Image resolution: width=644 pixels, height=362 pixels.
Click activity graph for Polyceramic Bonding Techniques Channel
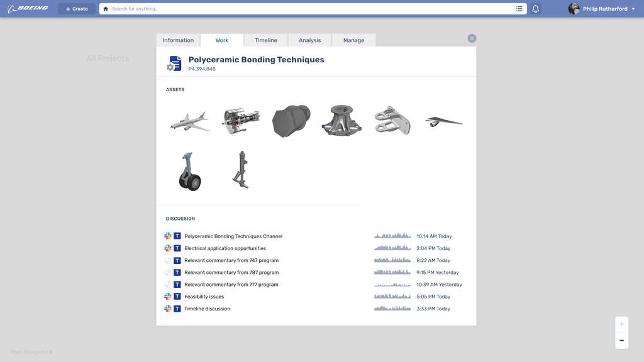(x=392, y=236)
